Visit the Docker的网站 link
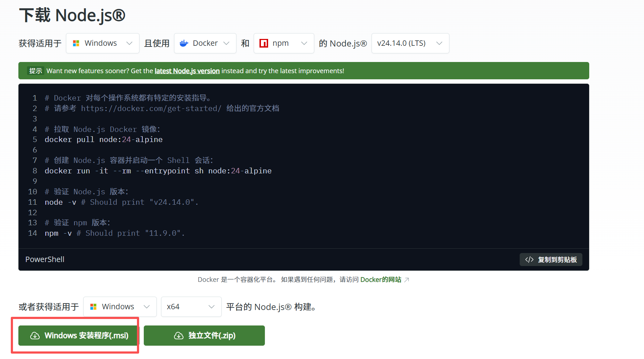 coord(381,279)
